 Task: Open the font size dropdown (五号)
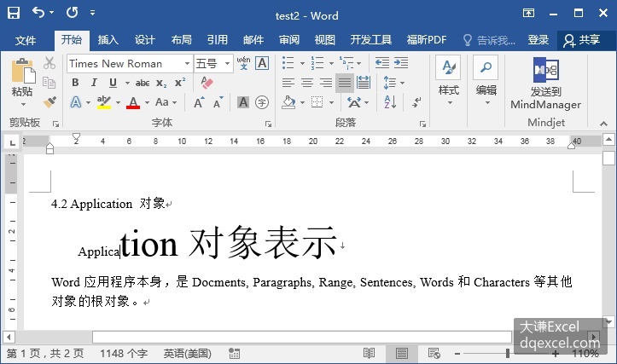tap(228, 63)
